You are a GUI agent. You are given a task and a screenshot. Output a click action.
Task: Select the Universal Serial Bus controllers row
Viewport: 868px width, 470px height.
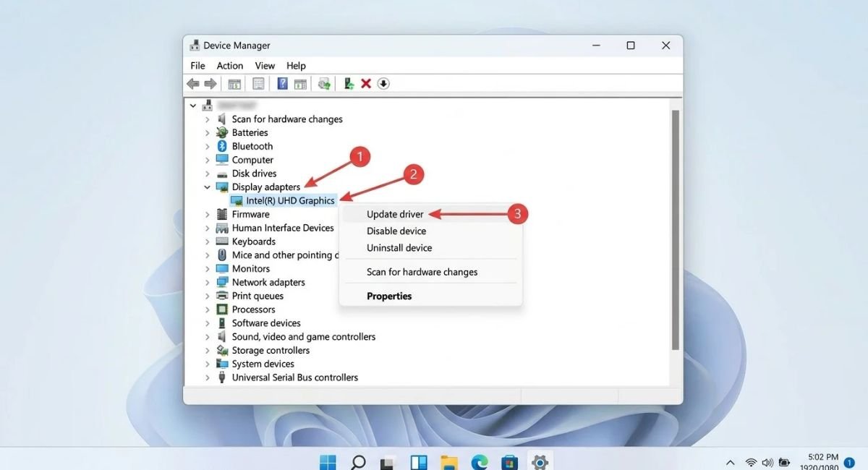tap(294, 377)
